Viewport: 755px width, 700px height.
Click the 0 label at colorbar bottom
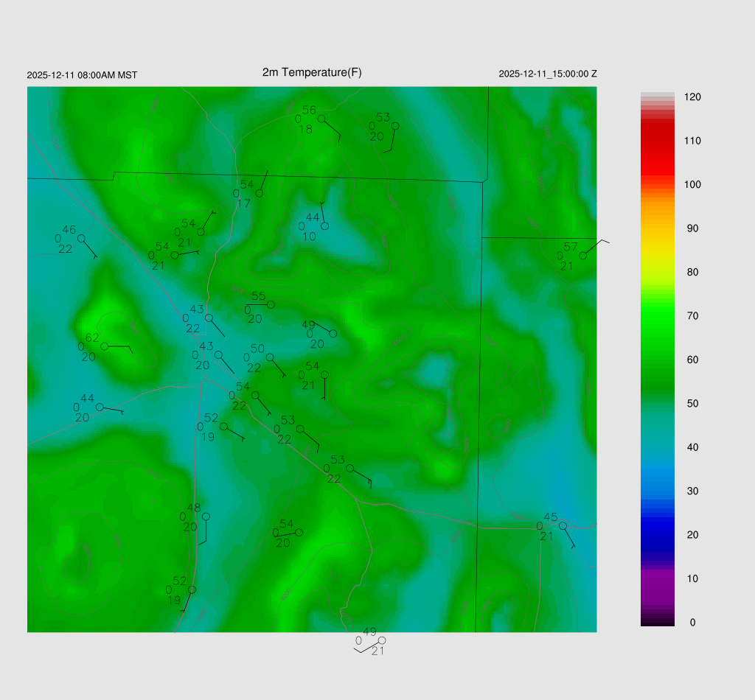(692, 623)
